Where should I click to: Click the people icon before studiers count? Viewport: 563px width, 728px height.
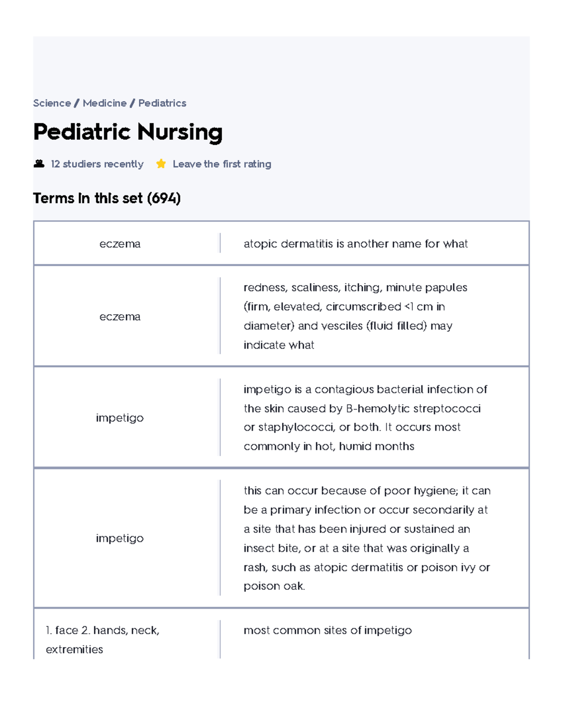click(x=39, y=164)
